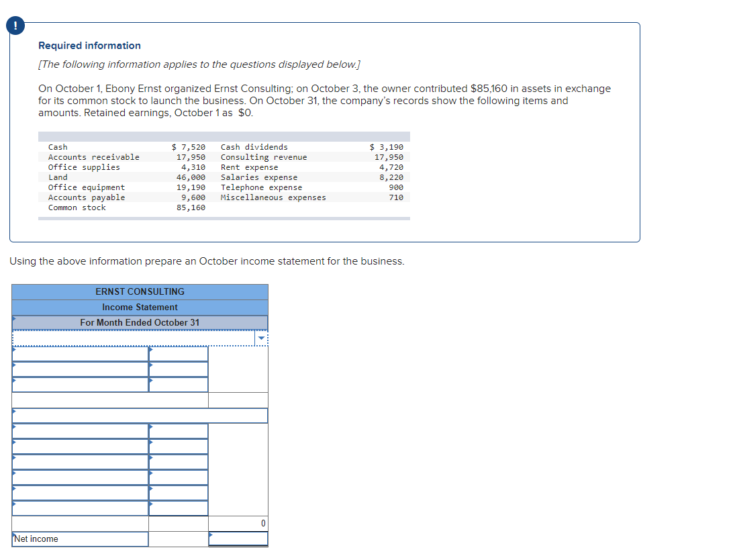Click the 'Cash dividends' table entry
The image size is (733, 560).
254,147
